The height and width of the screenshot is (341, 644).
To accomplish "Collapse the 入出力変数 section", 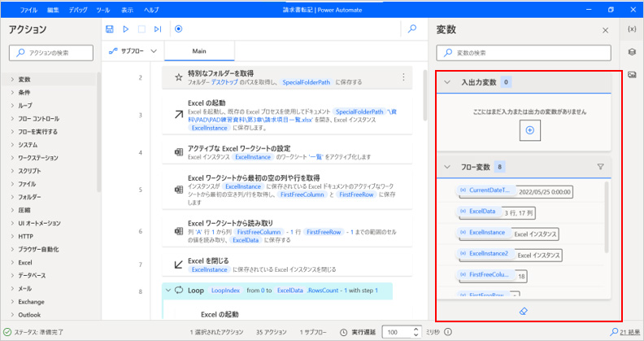I will (x=446, y=82).
